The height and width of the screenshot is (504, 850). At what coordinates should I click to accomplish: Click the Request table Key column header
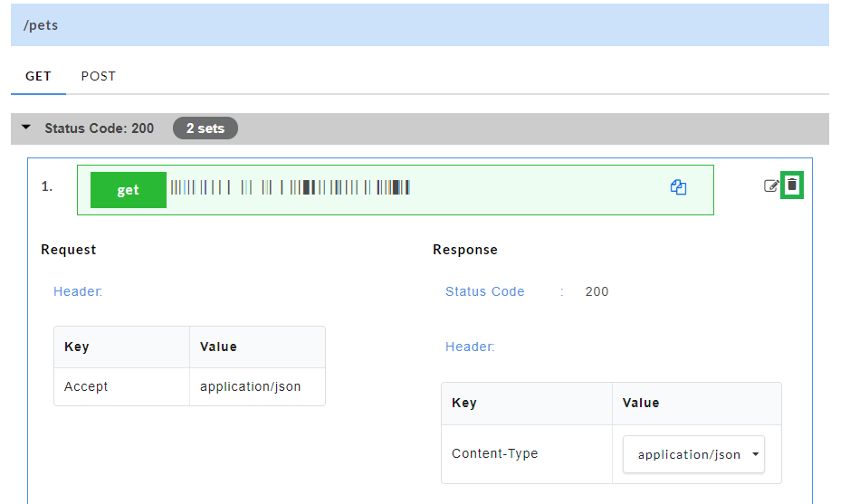click(x=77, y=347)
